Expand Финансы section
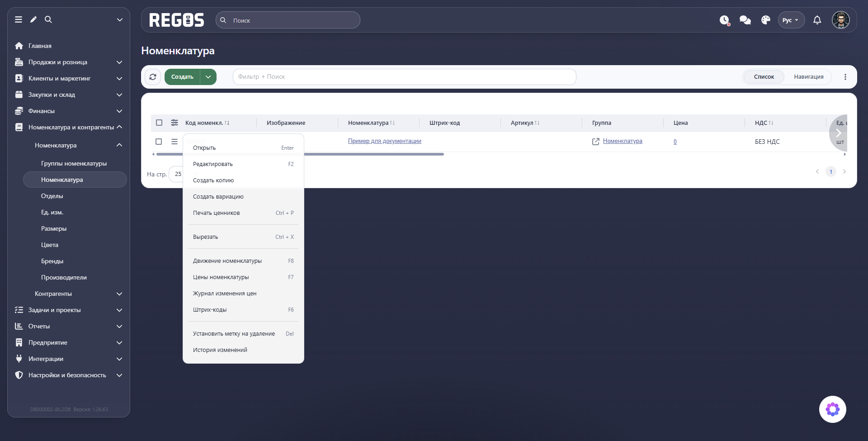 (x=69, y=111)
